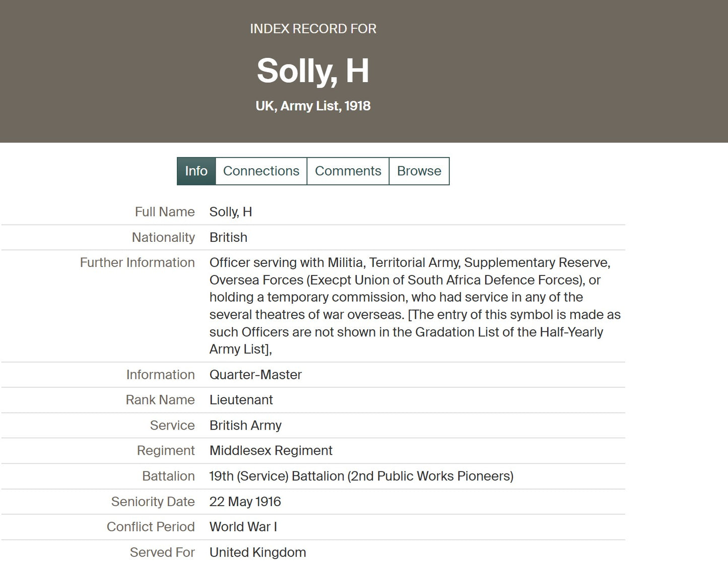This screenshot has height=564, width=728.
Task: Click the '19th (Service) Battalion' value
Action: (x=361, y=476)
